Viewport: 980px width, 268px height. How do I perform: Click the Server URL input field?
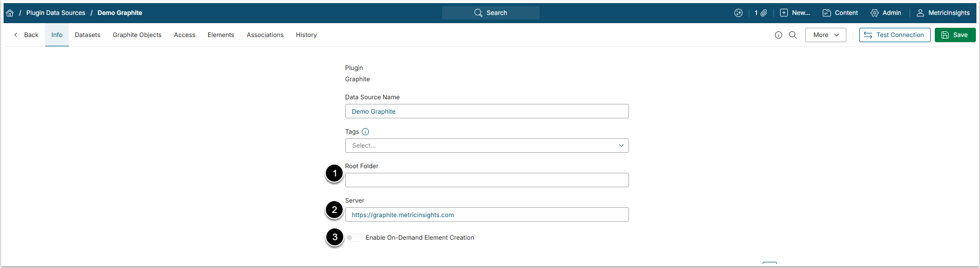coord(487,215)
